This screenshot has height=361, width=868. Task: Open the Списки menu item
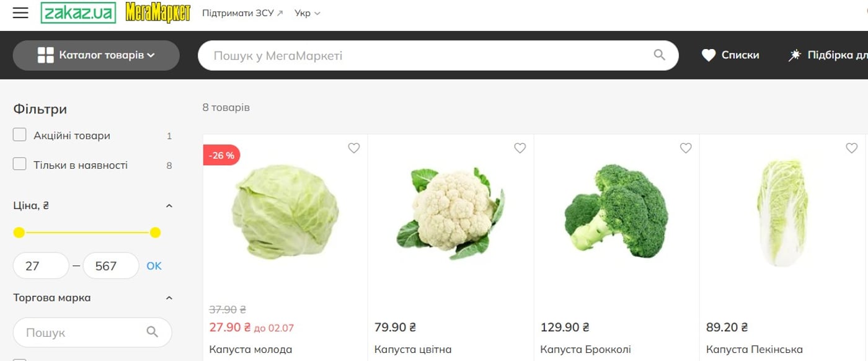(730, 55)
